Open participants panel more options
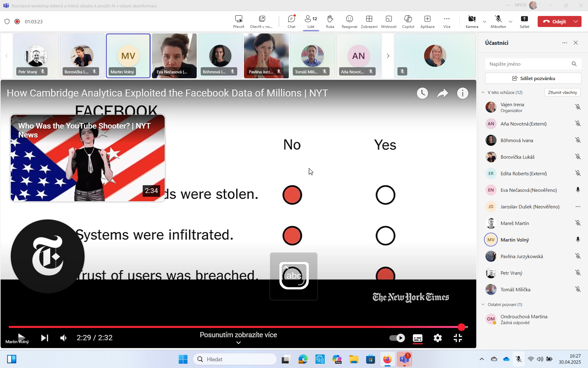 [x=564, y=43]
